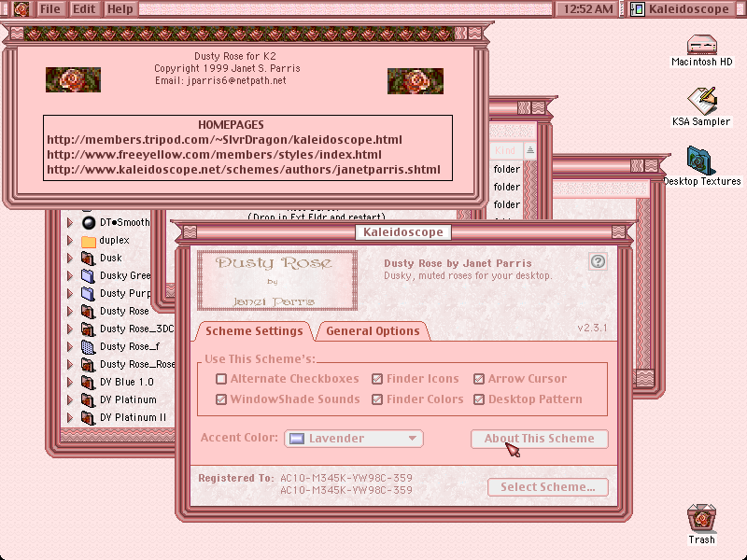The width and height of the screenshot is (747, 560).
Task: Select the Dusty Rose_3DC scheme icon
Action: coord(88,329)
